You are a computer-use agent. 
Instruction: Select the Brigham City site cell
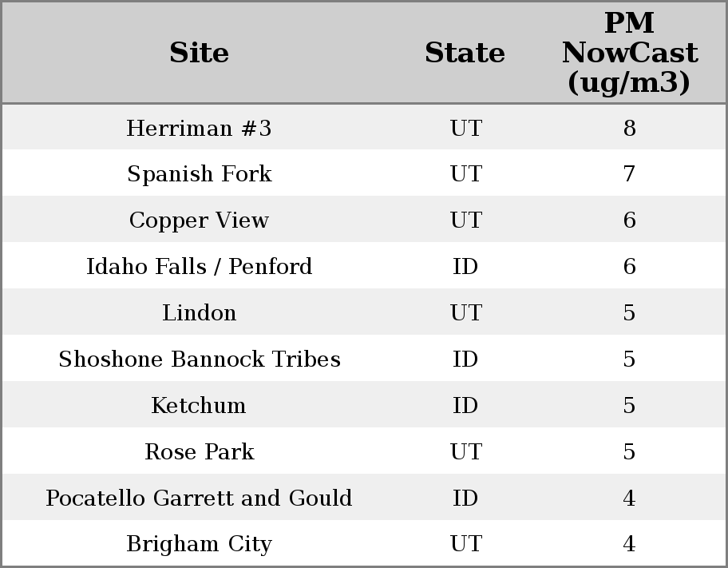(x=199, y=544)
